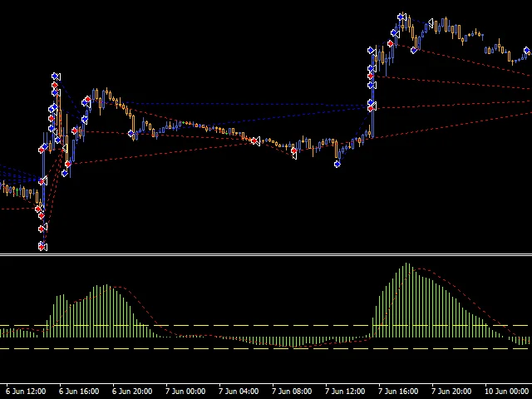Click the white triangle right of the highest peak
Viewport: 532px width, 399px height.
pyautogui.click(x=431, y=23)
